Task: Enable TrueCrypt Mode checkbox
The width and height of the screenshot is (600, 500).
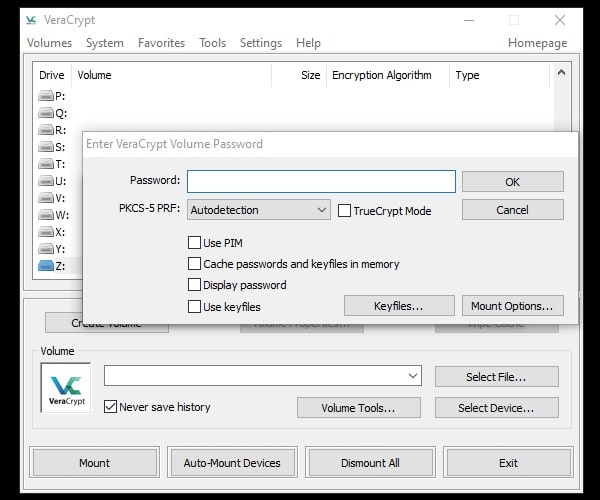Action: pos(345,211)
